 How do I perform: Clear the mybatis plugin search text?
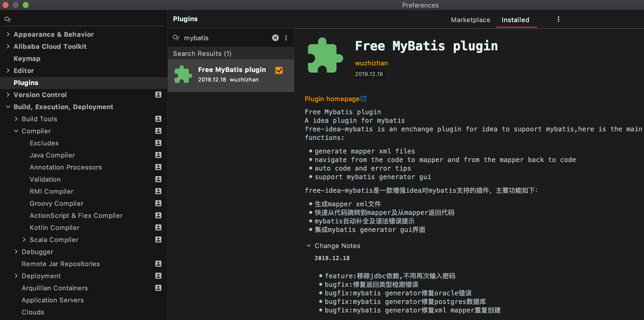[275, 38]
